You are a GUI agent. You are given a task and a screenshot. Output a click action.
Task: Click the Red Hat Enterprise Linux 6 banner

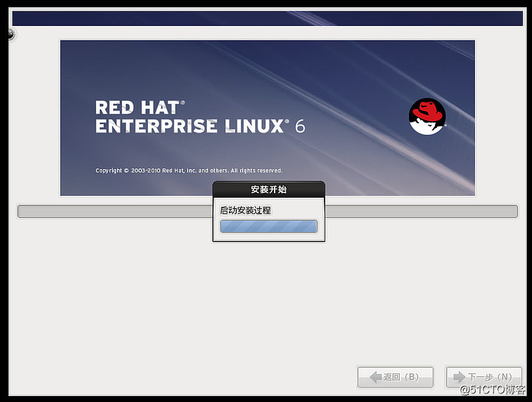click(268, 118)
